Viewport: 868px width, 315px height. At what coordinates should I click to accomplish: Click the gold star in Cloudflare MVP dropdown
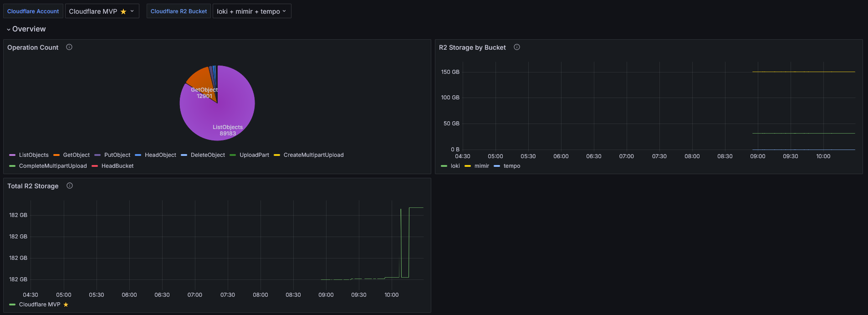(123, 11)
